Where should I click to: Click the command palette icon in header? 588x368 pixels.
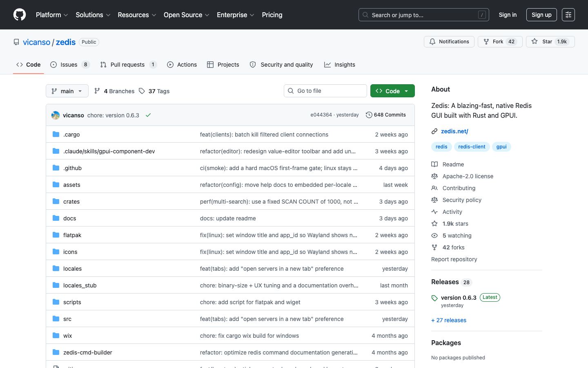pos(568,15)
